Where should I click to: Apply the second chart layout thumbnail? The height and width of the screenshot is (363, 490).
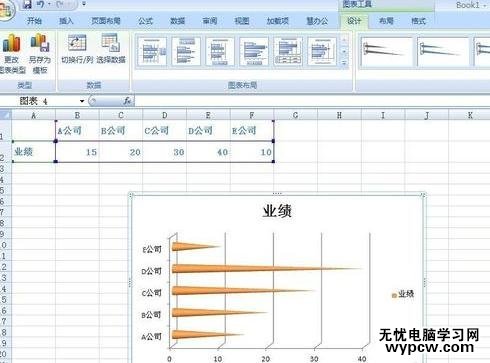(186, 52)
